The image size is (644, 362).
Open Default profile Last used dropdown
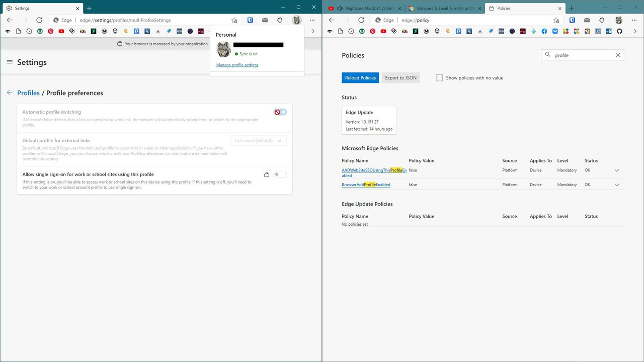pos(259,140)
